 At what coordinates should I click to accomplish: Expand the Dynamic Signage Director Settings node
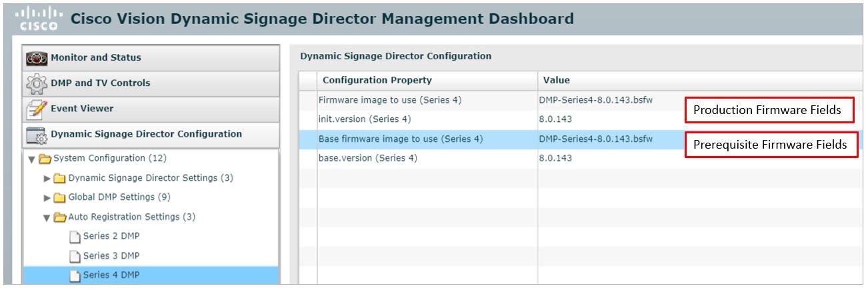47,179
